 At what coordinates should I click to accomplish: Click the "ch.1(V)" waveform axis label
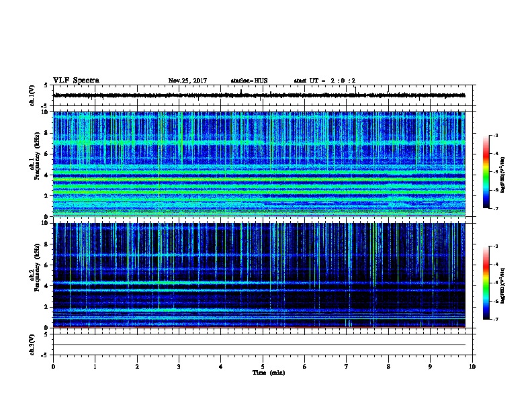32,95
